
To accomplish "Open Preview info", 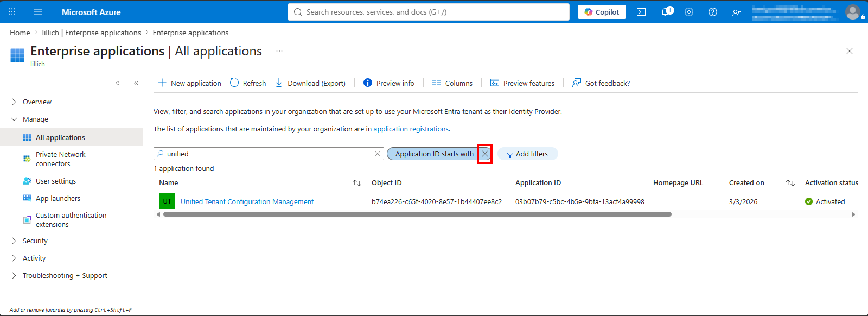I will pos(389,83).
